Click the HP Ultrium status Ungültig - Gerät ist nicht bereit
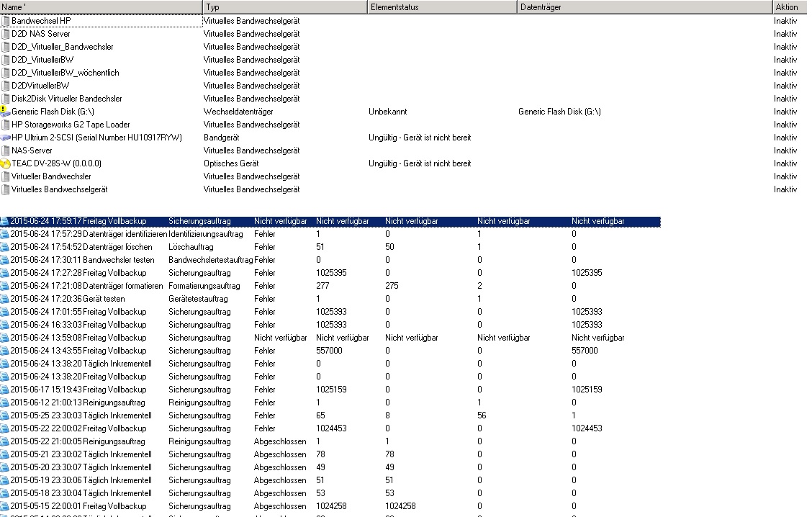This screenshot has height=517, width=812. 420,138
